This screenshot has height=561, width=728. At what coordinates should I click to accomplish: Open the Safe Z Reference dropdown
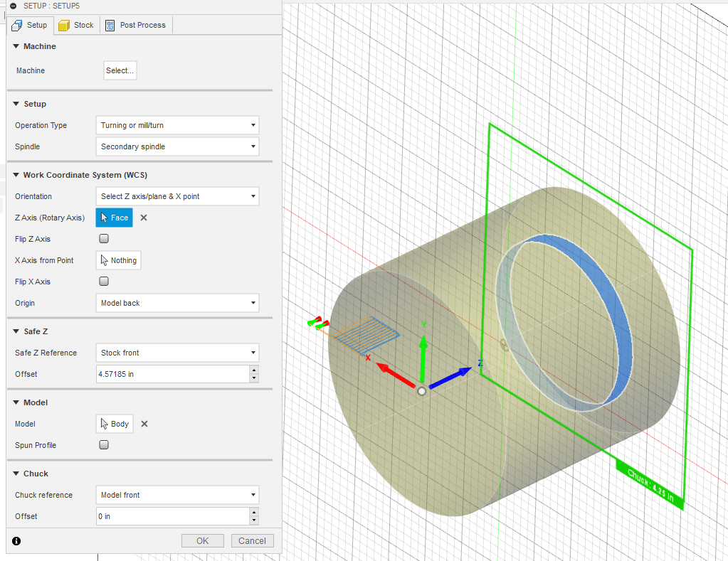pyautogui.click(x=177, y=353)
